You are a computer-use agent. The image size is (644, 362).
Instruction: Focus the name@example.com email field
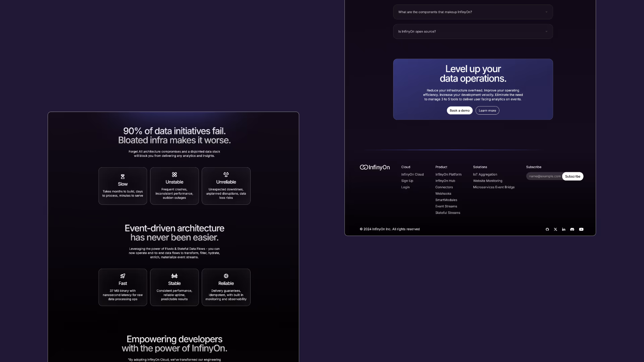tap(544, 176)
